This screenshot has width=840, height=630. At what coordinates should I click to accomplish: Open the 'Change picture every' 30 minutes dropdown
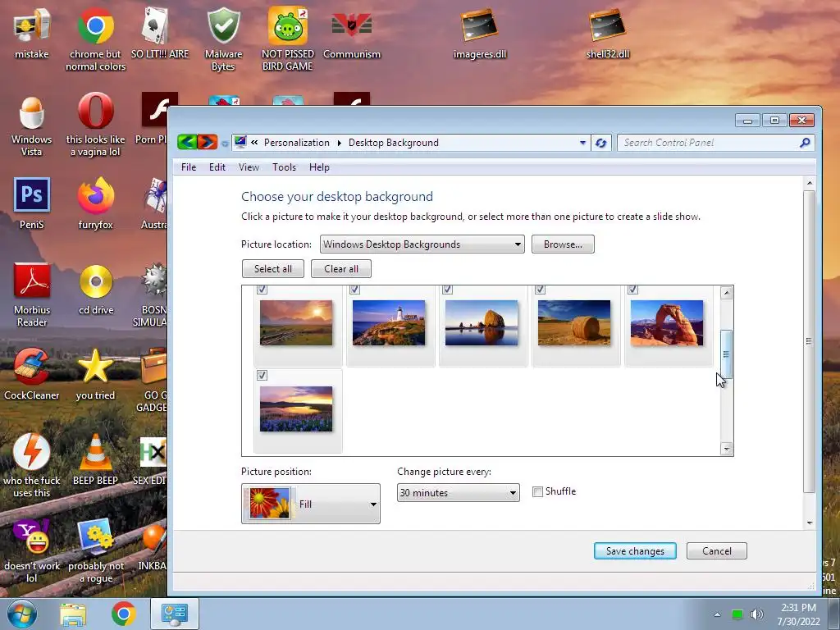[x=458, y=492]
